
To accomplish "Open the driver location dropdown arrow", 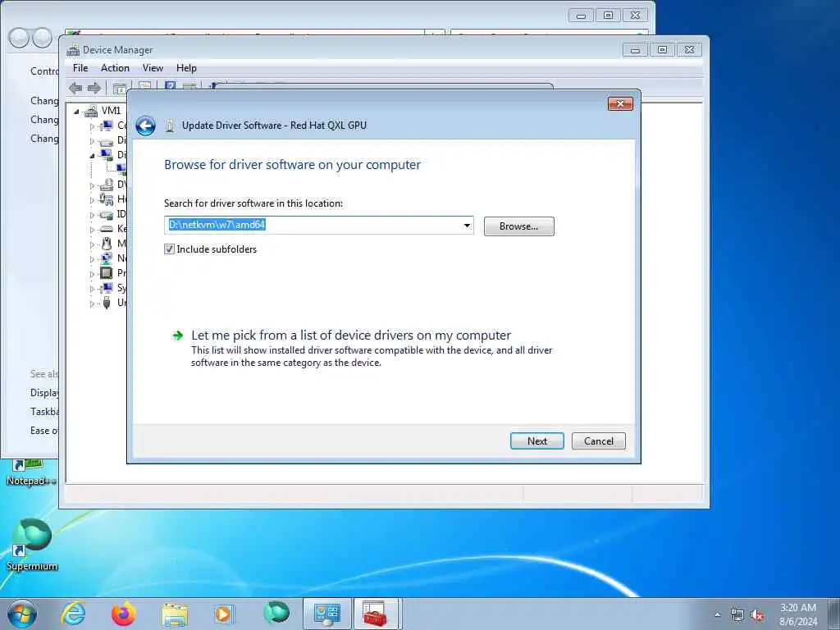I will (467, 226).
